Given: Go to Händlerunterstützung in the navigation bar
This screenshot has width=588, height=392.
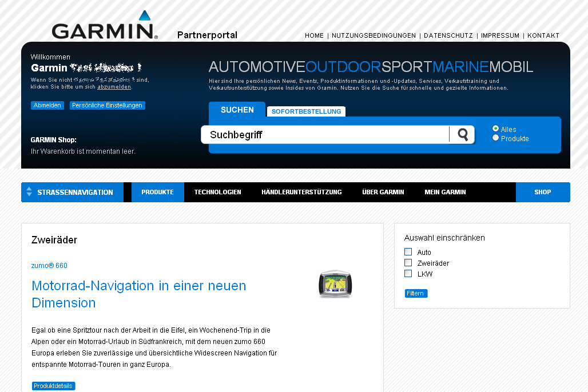Looking at the screenshot, I should [301, 193].
